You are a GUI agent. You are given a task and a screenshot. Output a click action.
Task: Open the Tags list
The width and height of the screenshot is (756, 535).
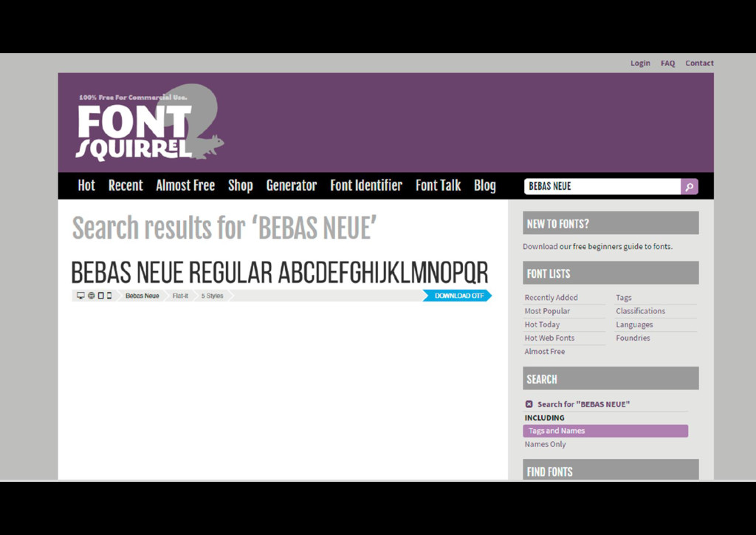click(x=623, y=298)
